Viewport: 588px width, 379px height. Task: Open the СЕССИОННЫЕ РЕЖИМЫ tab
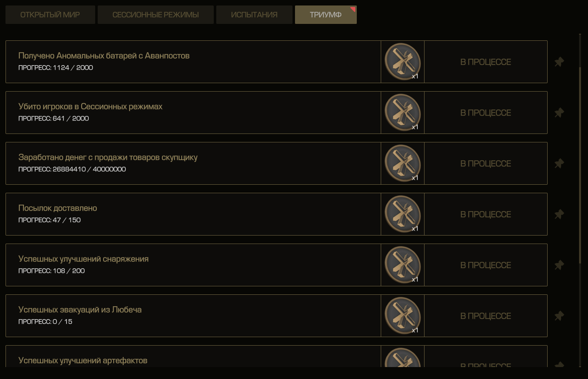pyautogui.click(x=155, y=14)
